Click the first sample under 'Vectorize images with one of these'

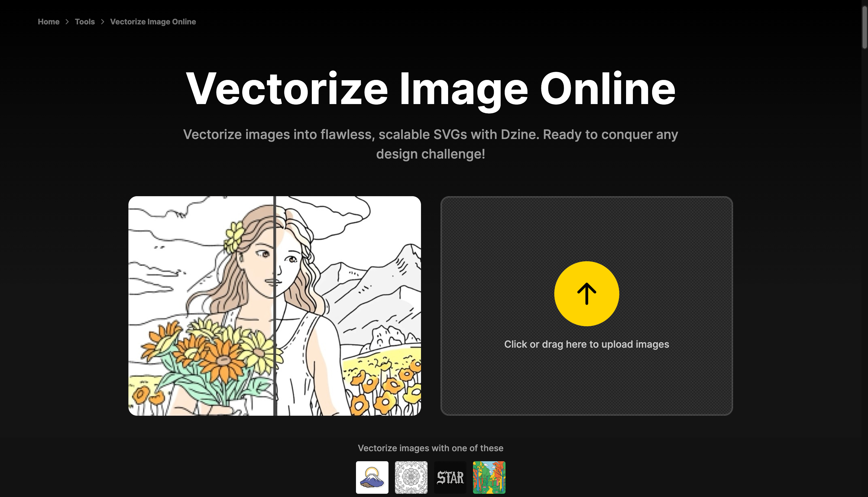(x=372, y=477)
